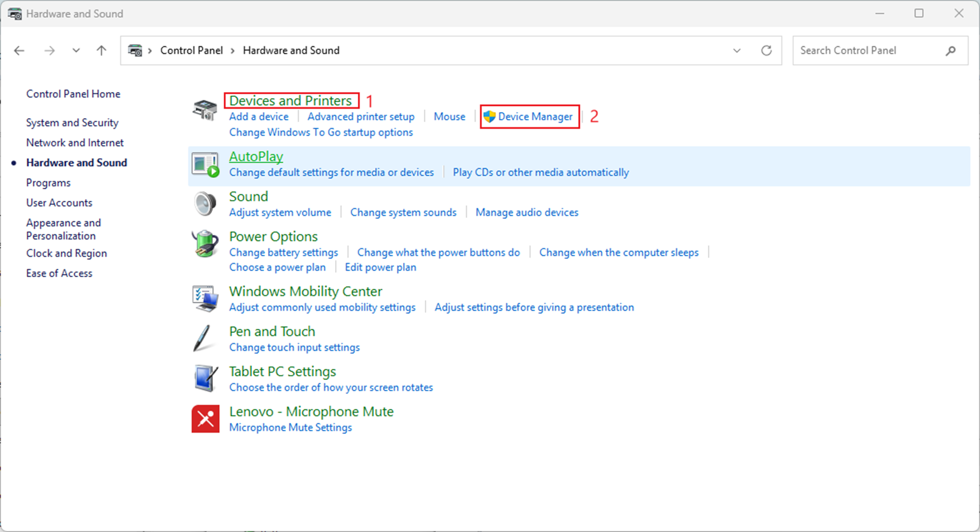
Task: Click the Devices and Printers category icon
Action: click(x=205, y=110)
